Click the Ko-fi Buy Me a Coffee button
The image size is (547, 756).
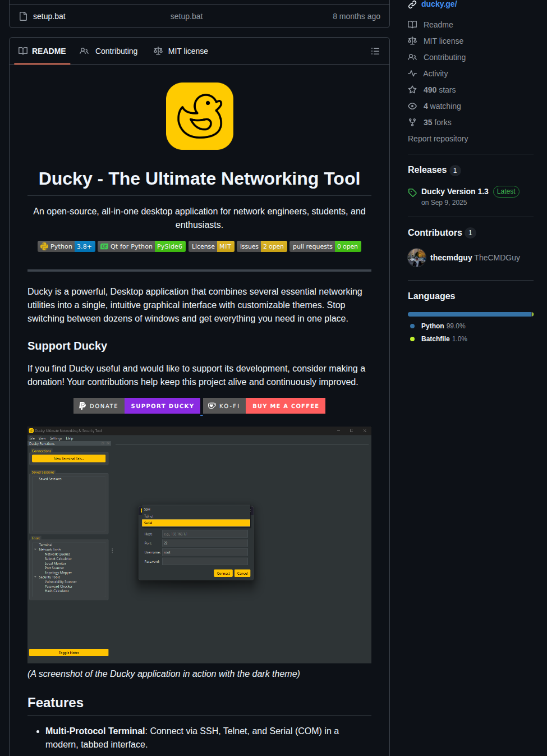(x=264, y=406)
